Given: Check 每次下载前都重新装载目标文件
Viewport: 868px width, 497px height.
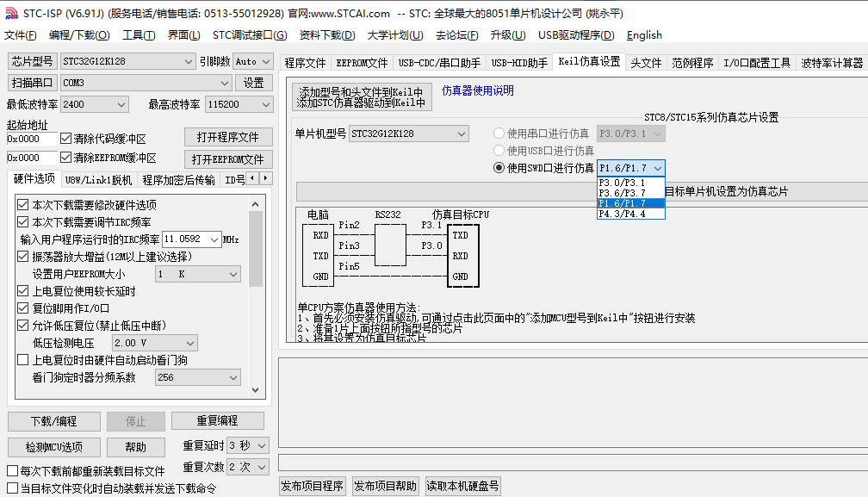Looking at the screenshot, I should (x=12, y=471).
